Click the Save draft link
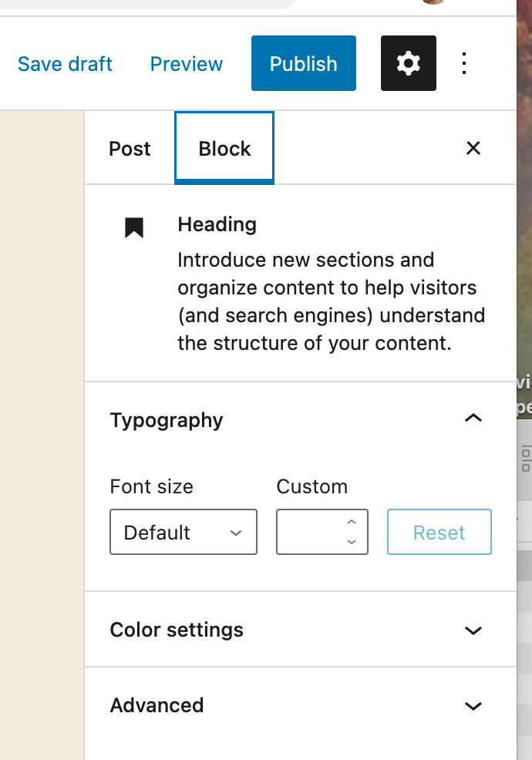Screen dimensions: 532x760 (x=65, y=63)
